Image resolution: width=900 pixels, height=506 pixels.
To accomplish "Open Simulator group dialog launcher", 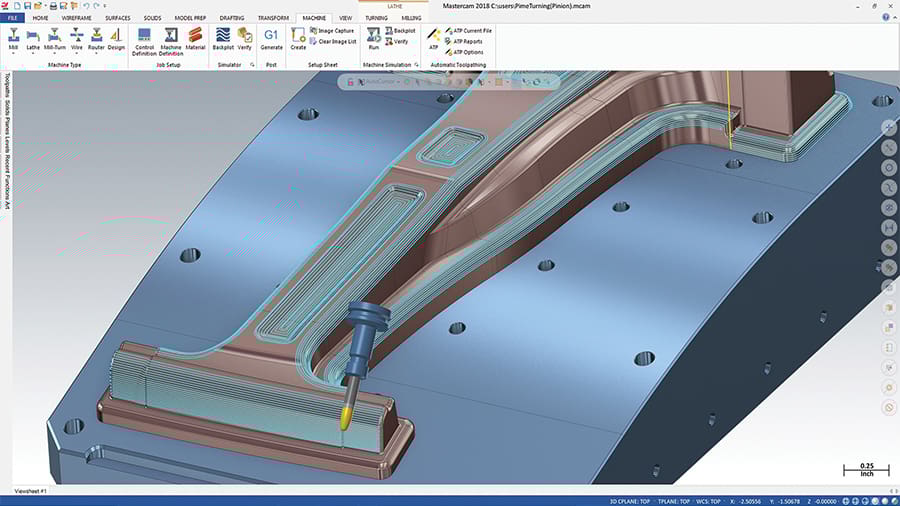I will [x=252, y=65].
